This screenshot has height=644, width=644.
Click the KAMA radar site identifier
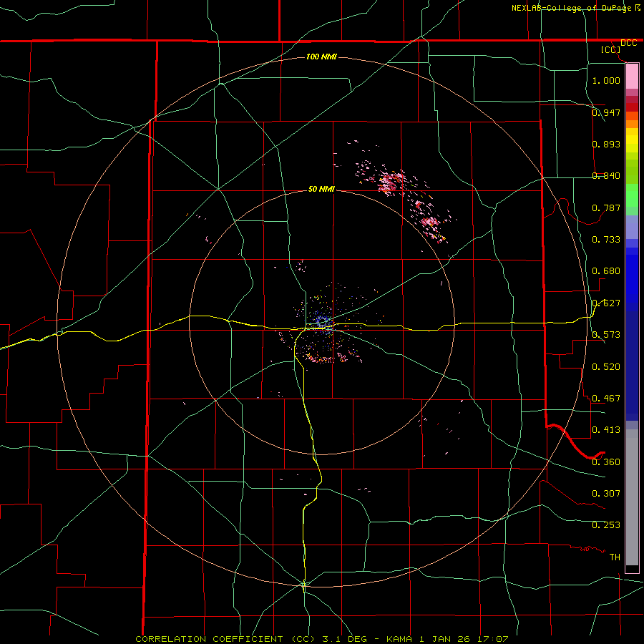pyautogui.click(x=399, y=639)
